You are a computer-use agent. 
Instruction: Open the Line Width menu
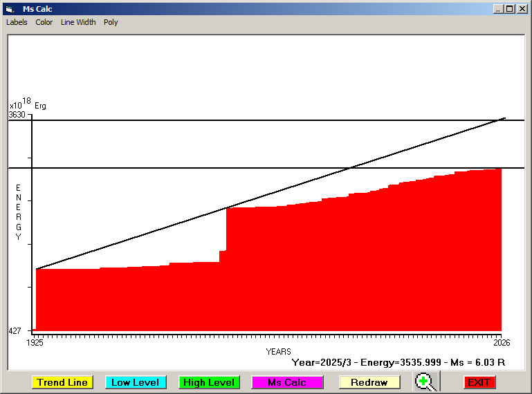point(78,22)
